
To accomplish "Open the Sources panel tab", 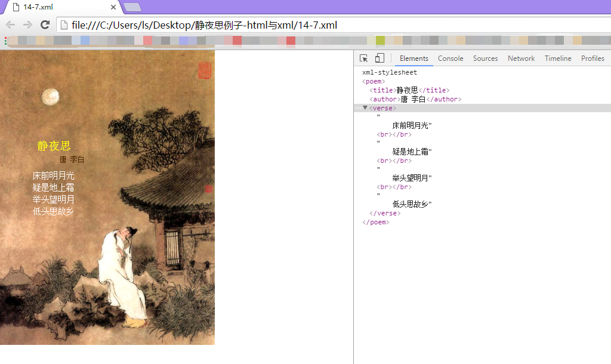I will (x=485, y=58).
